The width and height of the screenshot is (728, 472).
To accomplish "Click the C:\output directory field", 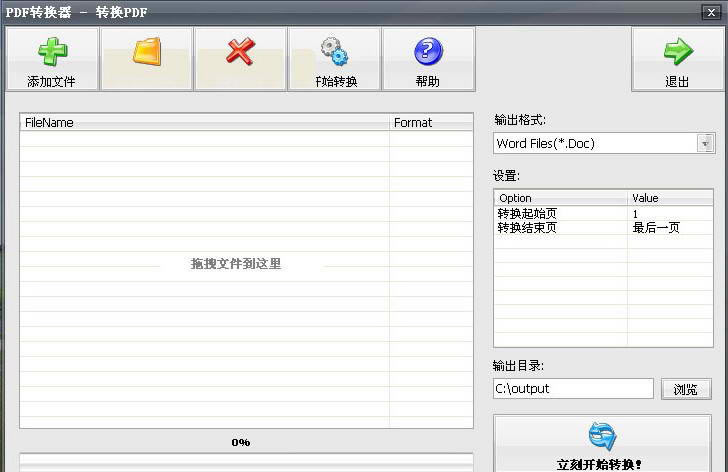I will tap(573, 388).
